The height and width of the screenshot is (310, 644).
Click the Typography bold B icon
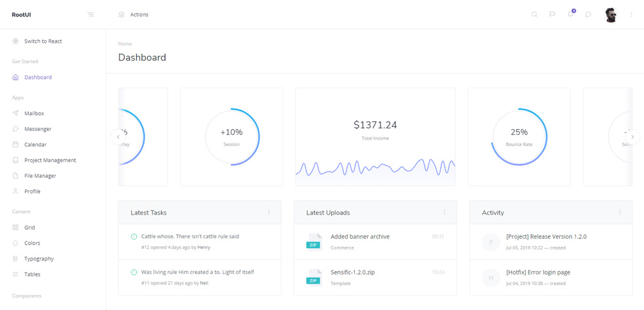[x=16, y=259]
